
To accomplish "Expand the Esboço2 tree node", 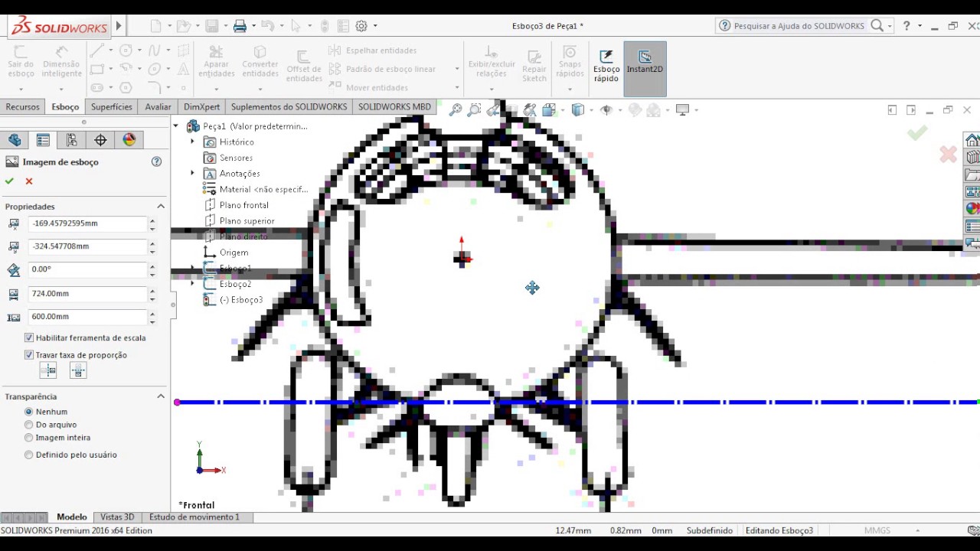I will point(193,284).
